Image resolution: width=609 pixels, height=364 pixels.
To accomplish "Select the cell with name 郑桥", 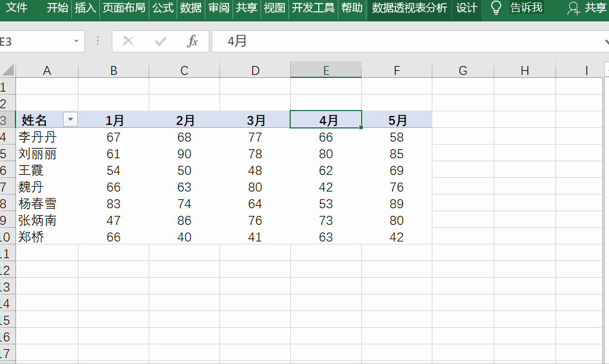I will click(47, 237).
